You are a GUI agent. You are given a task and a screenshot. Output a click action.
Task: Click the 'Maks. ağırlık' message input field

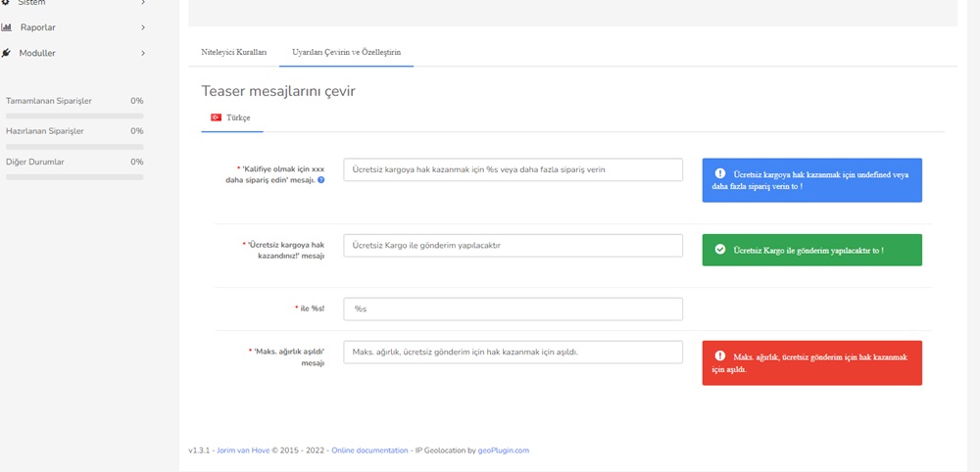click(x=514, y=353)
